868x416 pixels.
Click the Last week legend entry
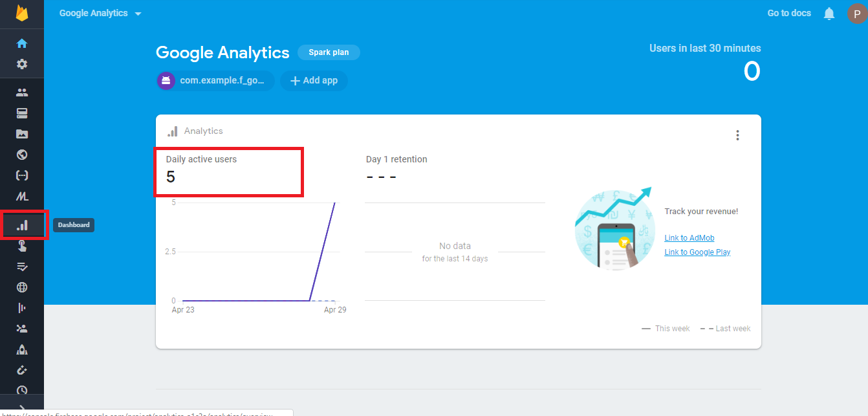725,329
